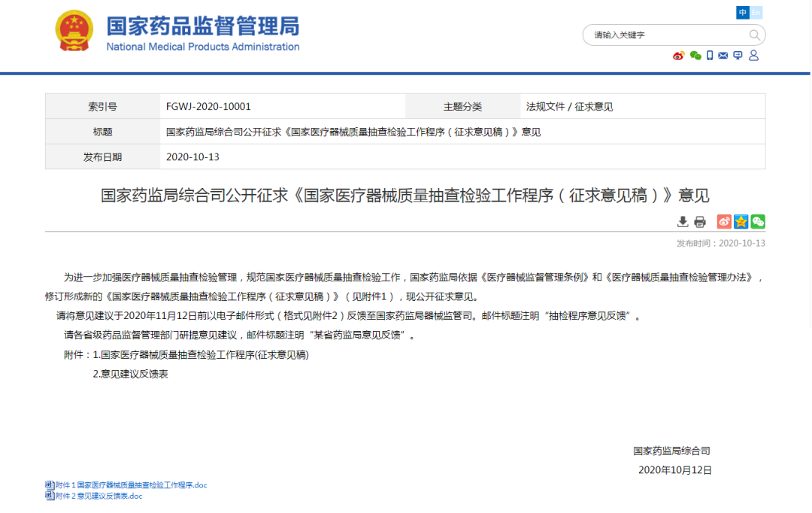Open the user account icon in header
This screenshot has width=812, height=513.
tap(754, 56)
